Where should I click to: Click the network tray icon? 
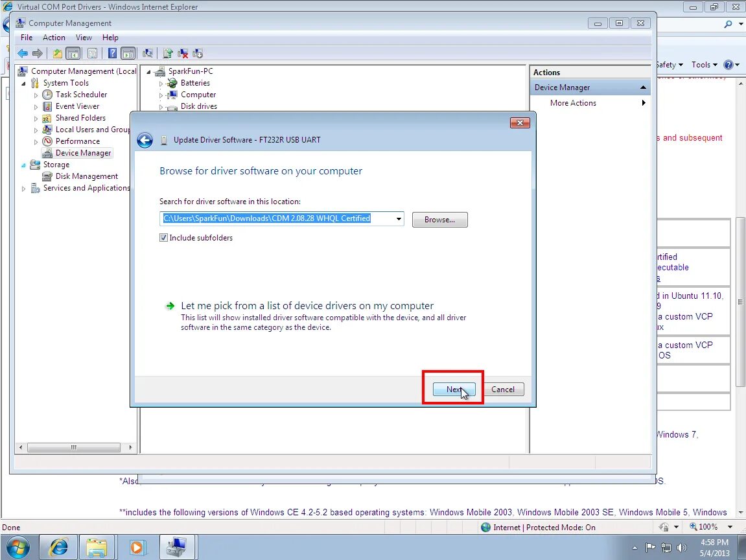[x=666, y=548]
